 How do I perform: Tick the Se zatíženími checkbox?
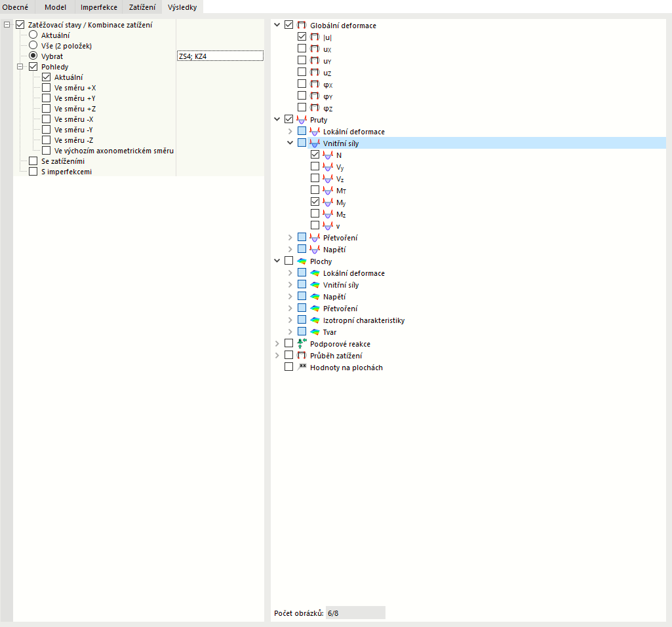[x=33, y=161]
